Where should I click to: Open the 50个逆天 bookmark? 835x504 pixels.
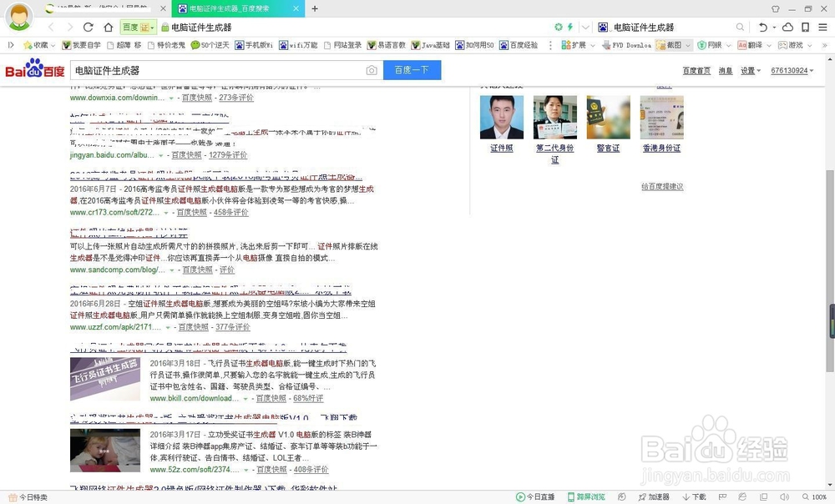pos(210,45)
